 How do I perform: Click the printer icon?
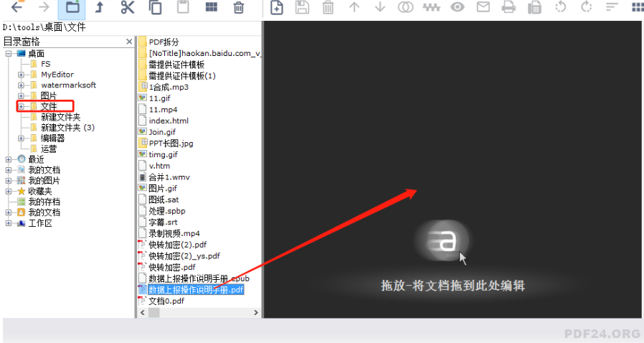pyautogui.click(x=508, y=7)
